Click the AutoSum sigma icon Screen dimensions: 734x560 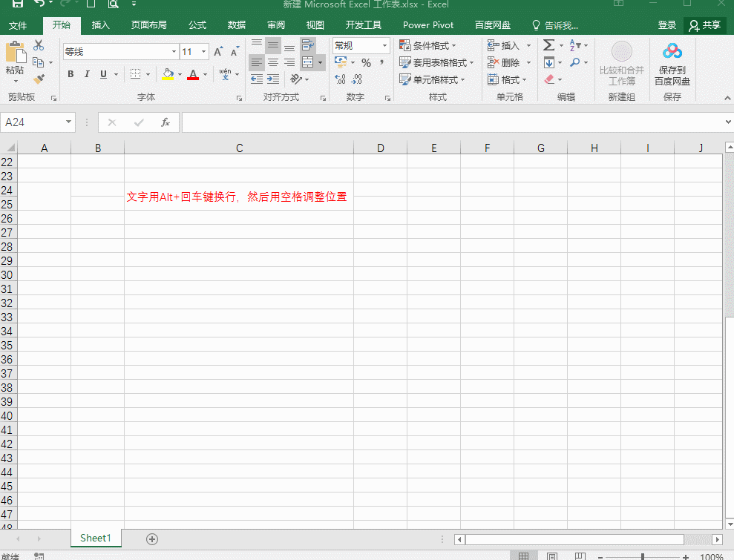point(548,45)
